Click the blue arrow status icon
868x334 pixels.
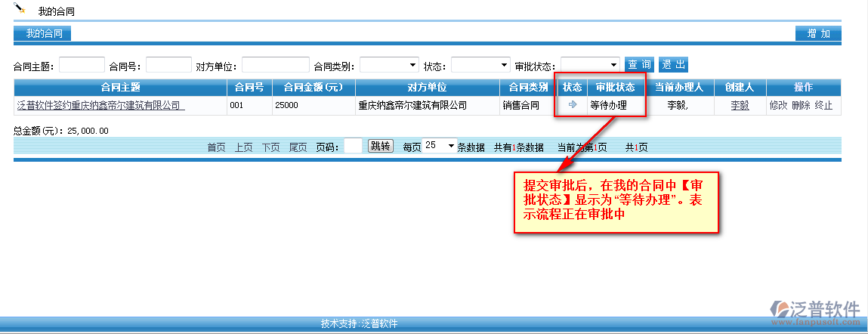click(x=573, y=105)
